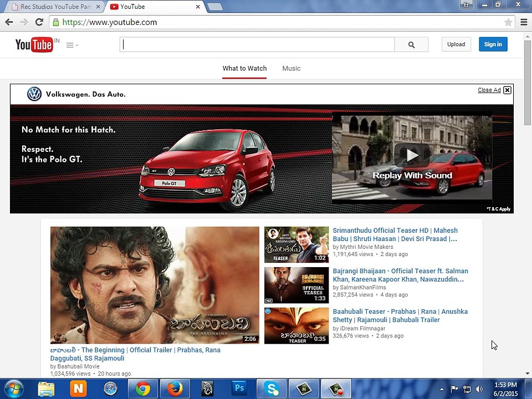Image resolution: width=532 pixels, height=399 pixels.
Task: Open The Beginning Official Trailer title link
Action: [x=135, y=354]
